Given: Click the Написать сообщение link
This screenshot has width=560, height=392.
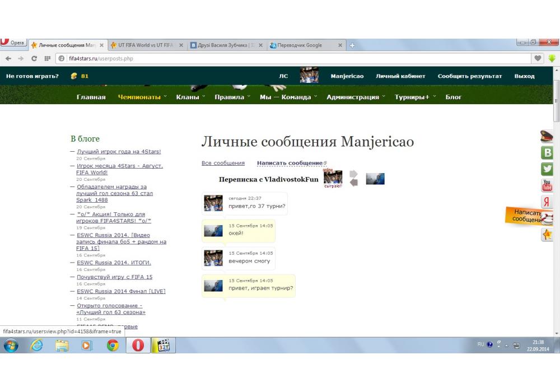Looking at the screenshot, I should point(290,163).
